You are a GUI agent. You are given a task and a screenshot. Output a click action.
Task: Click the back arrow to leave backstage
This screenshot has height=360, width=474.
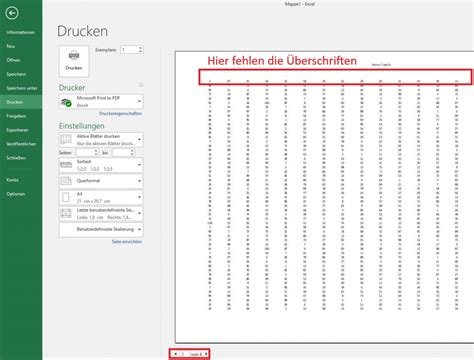(12, 13)
